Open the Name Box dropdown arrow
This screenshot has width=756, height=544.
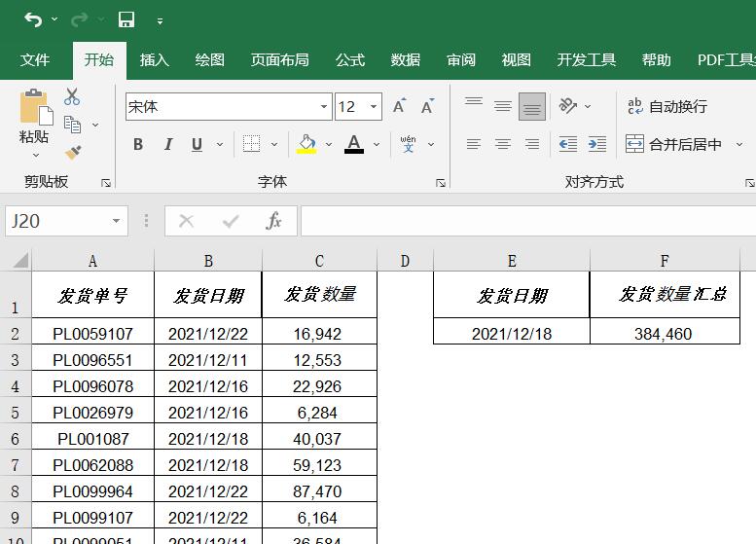pos(116,221)
